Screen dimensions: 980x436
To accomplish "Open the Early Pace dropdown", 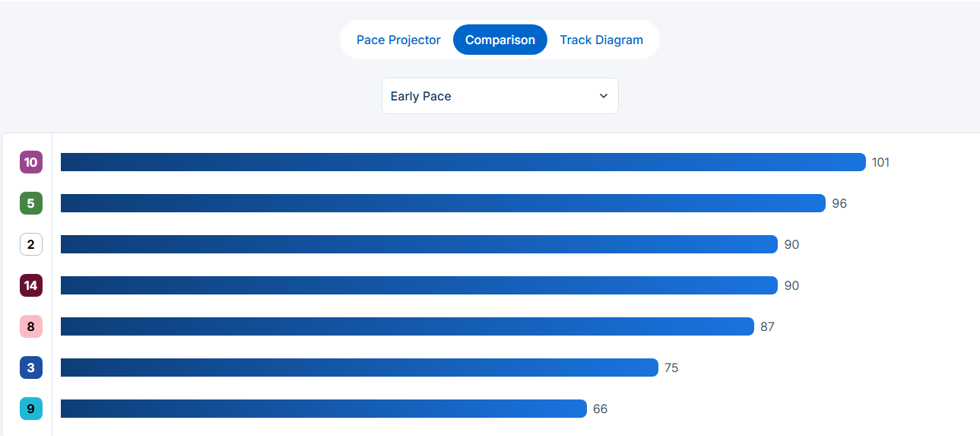I will coord(500,96).
